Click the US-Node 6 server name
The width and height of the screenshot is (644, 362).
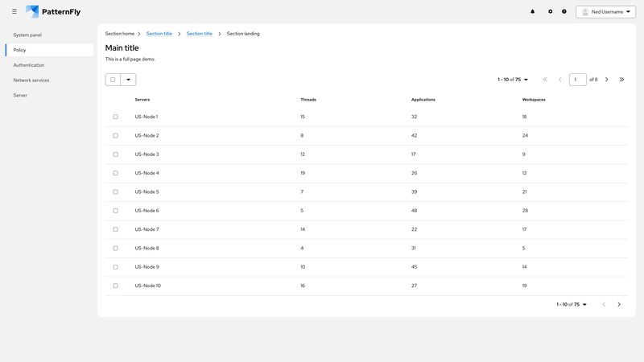[147, 211]
